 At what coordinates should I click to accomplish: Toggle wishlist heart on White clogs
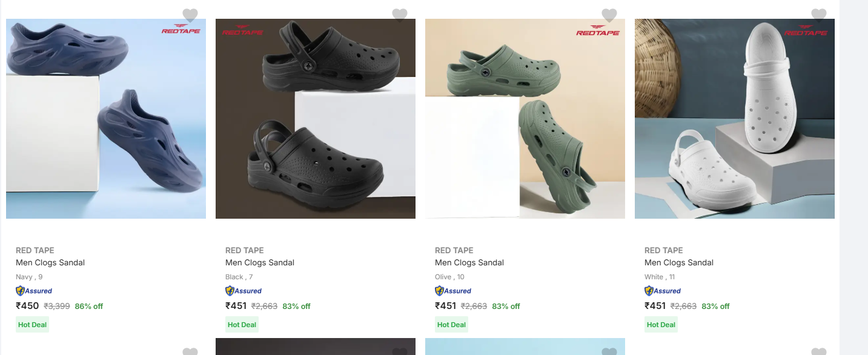tap(819, 15)
